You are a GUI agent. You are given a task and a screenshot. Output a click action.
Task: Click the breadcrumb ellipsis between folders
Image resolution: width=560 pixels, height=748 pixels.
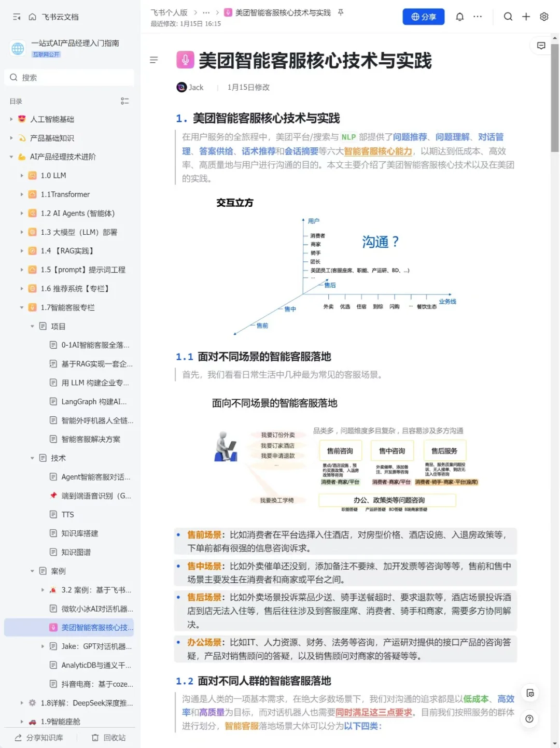tap(206, 12)
